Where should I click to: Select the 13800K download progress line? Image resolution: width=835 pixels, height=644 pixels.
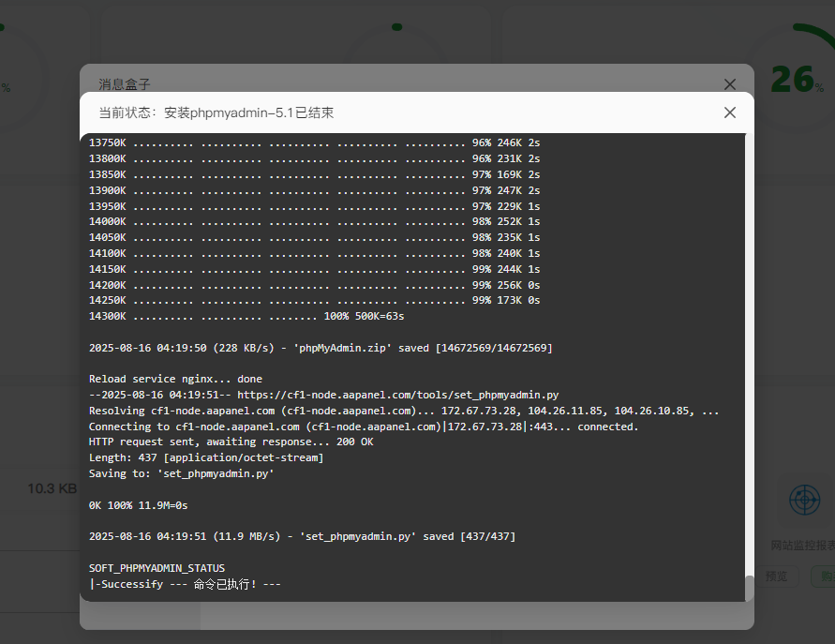coord(314,158)
